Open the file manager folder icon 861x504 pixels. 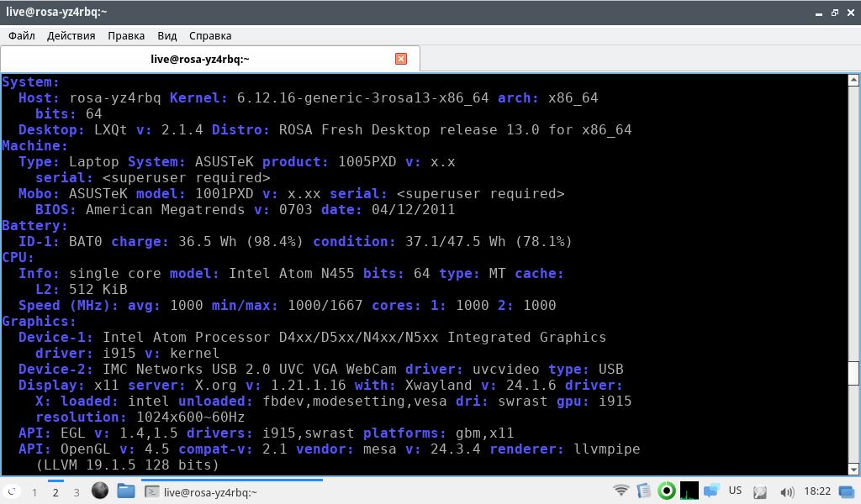tap(126, 491)
